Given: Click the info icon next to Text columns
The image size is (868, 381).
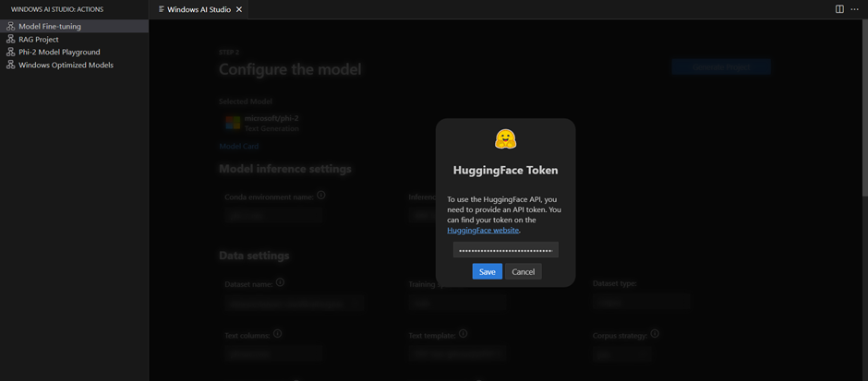Looking at the screenshot, I should point(278,333).
